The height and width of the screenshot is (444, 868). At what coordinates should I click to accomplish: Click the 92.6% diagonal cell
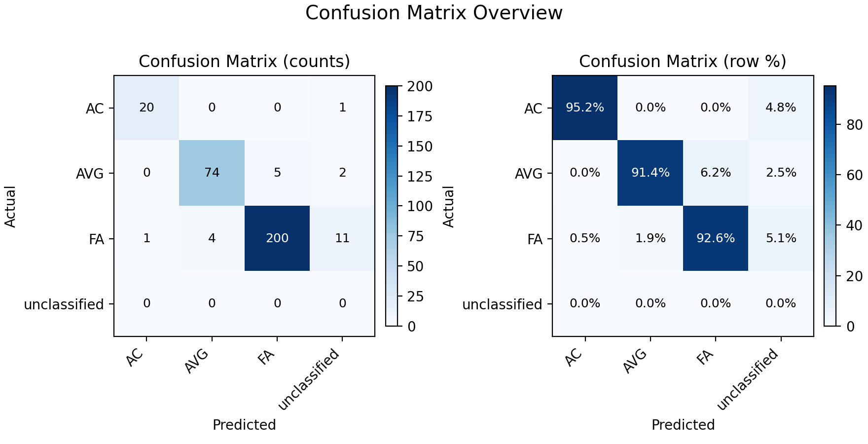coord(716,238)
